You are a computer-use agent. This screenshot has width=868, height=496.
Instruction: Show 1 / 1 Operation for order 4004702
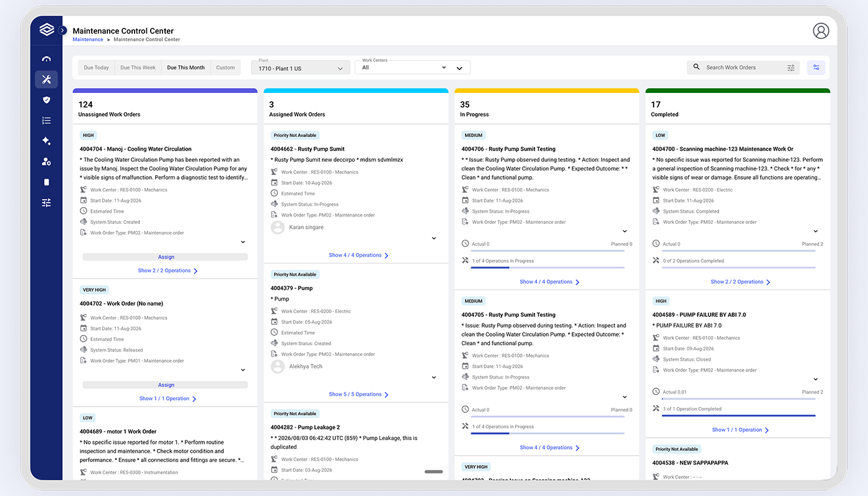(x=168, y=399)
